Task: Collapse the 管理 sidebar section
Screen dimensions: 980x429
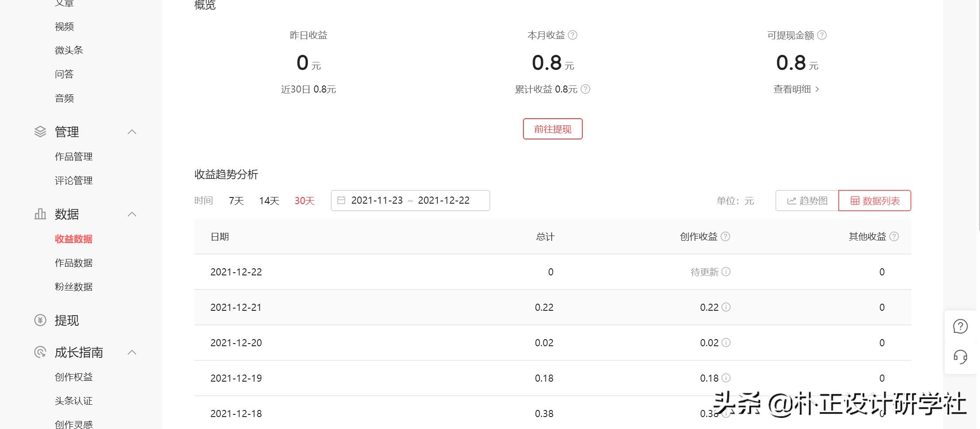Action: [x=132, y=131]
